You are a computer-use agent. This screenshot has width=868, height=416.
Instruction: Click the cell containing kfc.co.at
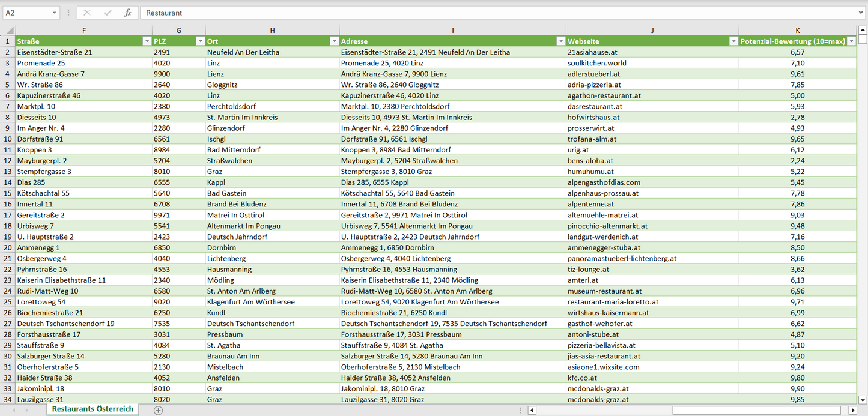[652, 378]
